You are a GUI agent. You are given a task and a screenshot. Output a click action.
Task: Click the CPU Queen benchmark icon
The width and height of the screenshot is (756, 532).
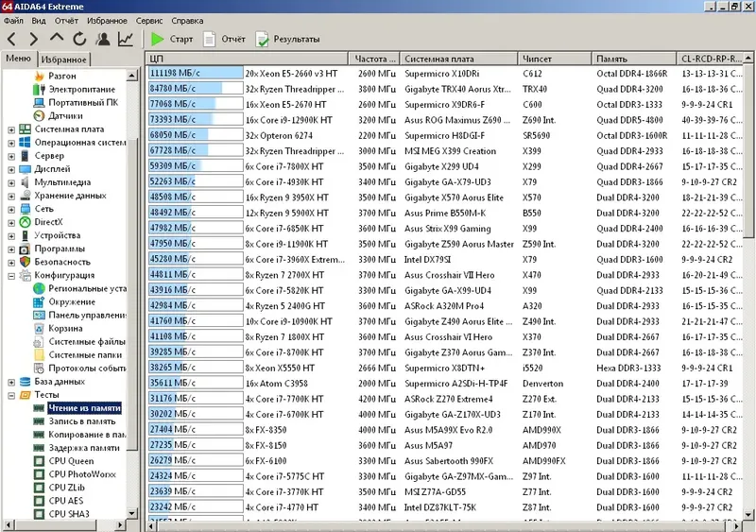click(39, 461)
